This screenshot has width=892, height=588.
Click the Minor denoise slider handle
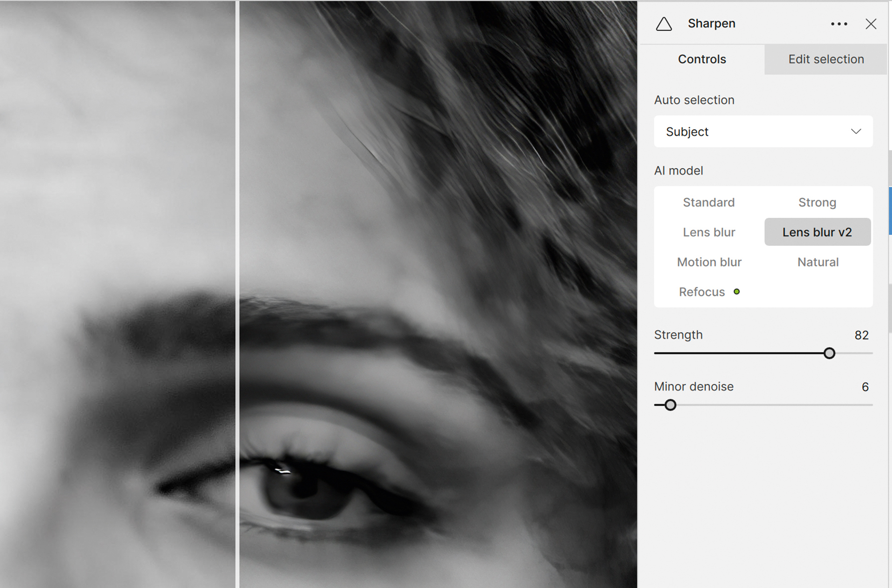670,405
